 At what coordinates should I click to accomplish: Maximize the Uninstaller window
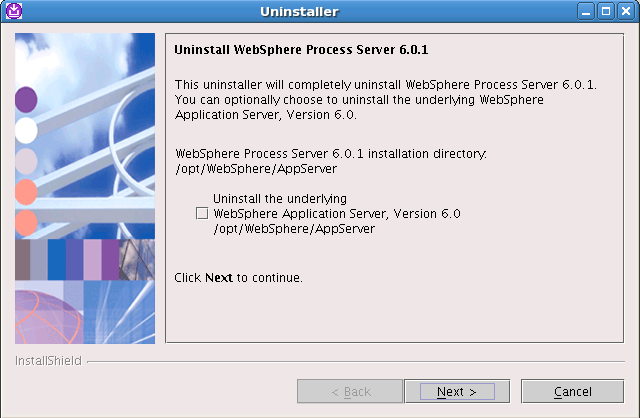(x=606, y=11)
